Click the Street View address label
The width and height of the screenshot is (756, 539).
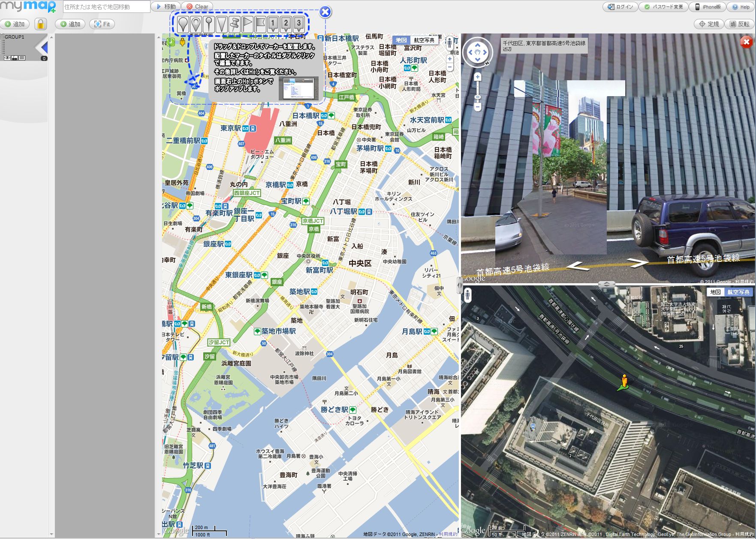point(544,46)
